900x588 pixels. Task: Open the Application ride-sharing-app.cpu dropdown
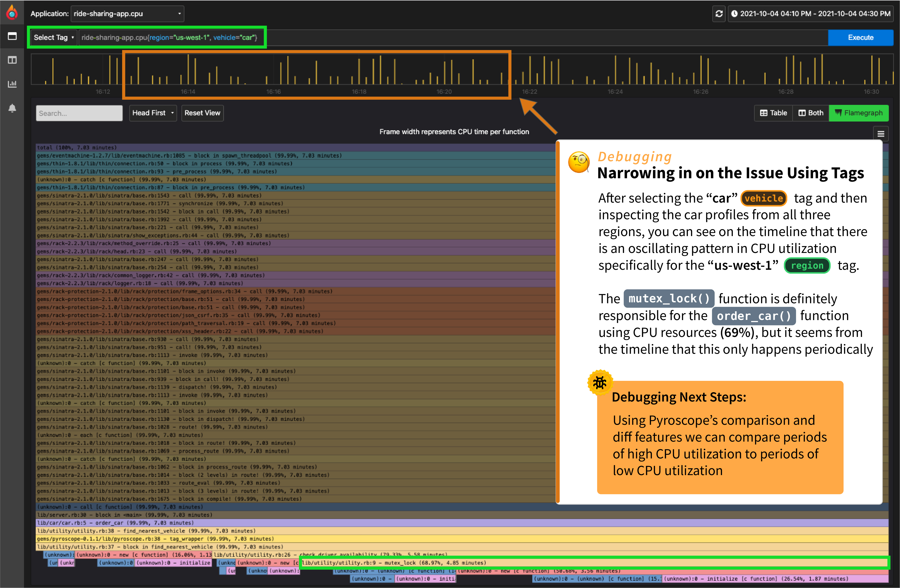[x=127, y=14]
